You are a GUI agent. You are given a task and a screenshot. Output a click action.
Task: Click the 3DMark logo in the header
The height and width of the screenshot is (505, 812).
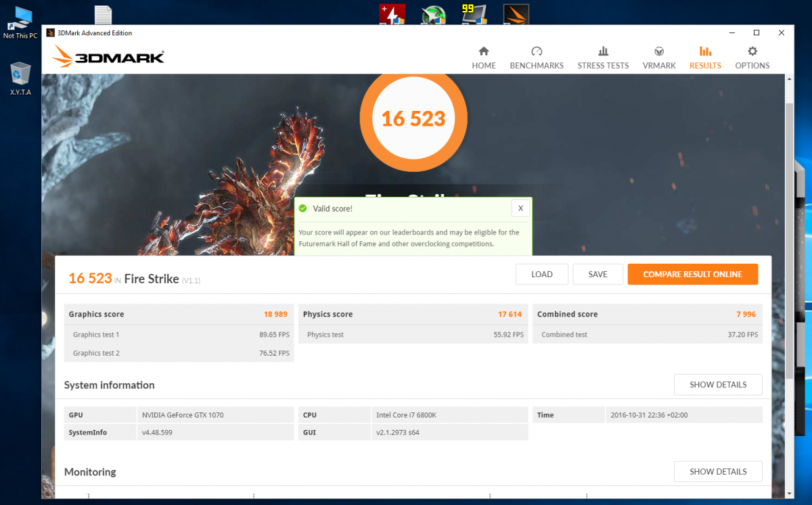[108, 57]
